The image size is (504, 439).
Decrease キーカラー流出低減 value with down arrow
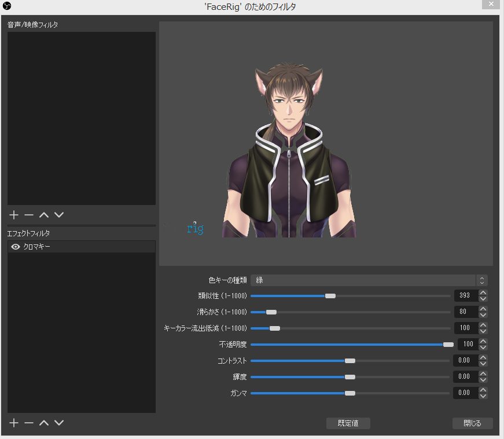tap(483, 331)
